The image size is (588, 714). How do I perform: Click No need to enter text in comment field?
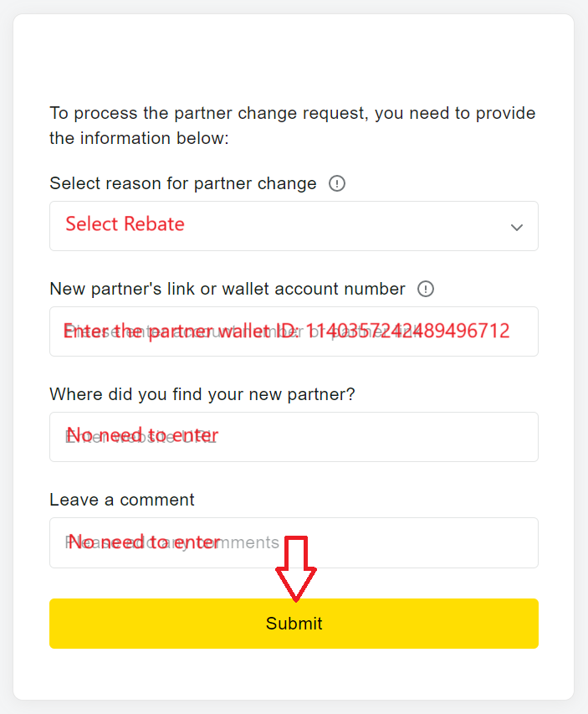click(144, 542)
